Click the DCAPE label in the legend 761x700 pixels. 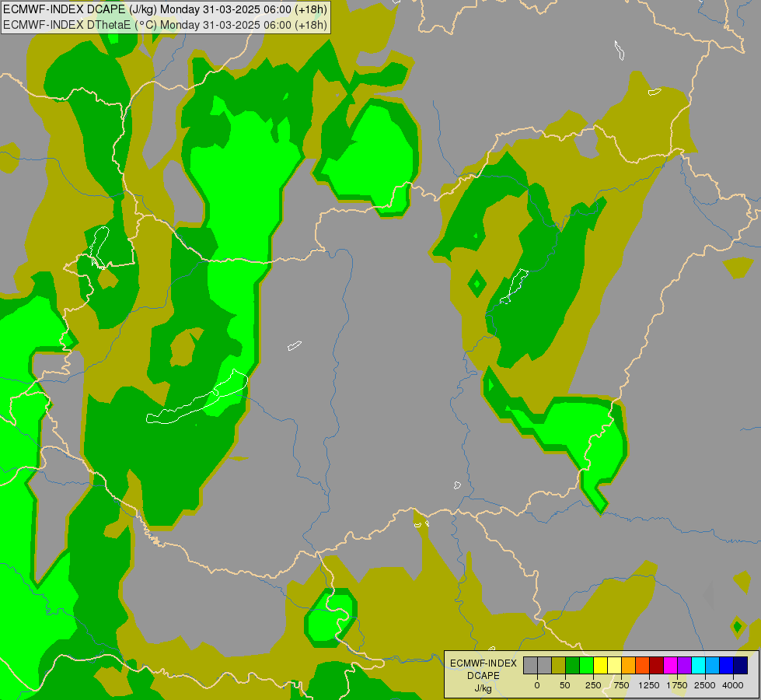click(x=483, y=676)
